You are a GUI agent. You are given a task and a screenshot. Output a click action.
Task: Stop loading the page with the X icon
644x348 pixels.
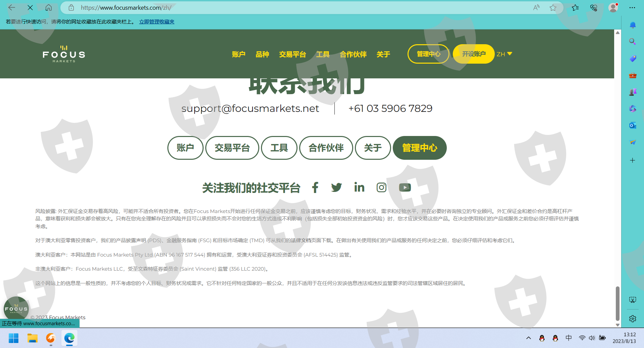30,7
